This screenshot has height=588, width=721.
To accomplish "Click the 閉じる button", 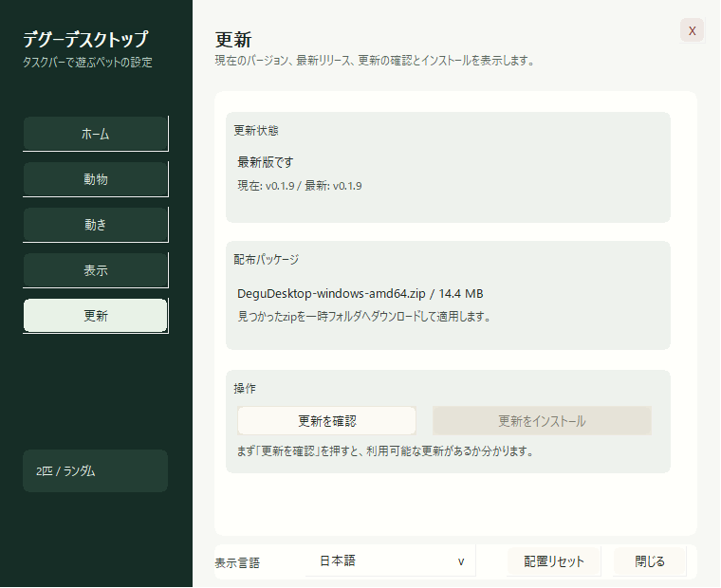I will click(650, 561).
